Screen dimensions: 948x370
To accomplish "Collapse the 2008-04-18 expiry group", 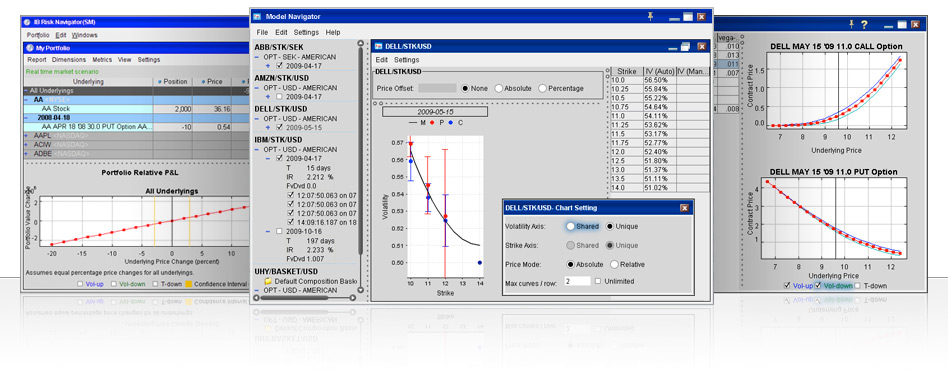I will tap(26, 118).
